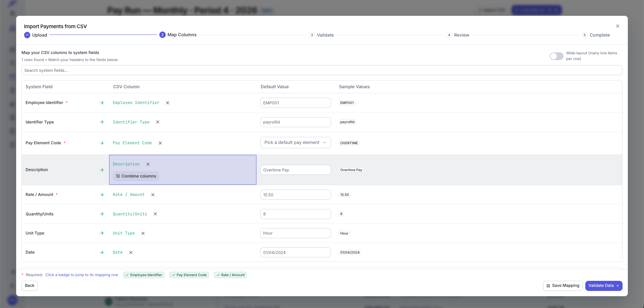Click the Unit Type CSV column name

[124, 234]
